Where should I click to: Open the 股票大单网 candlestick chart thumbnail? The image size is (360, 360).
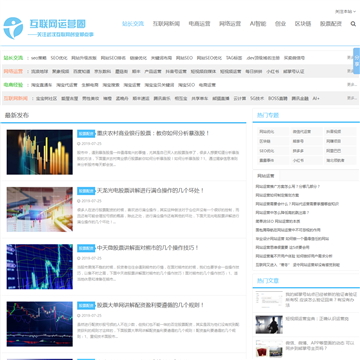(40, 324)
